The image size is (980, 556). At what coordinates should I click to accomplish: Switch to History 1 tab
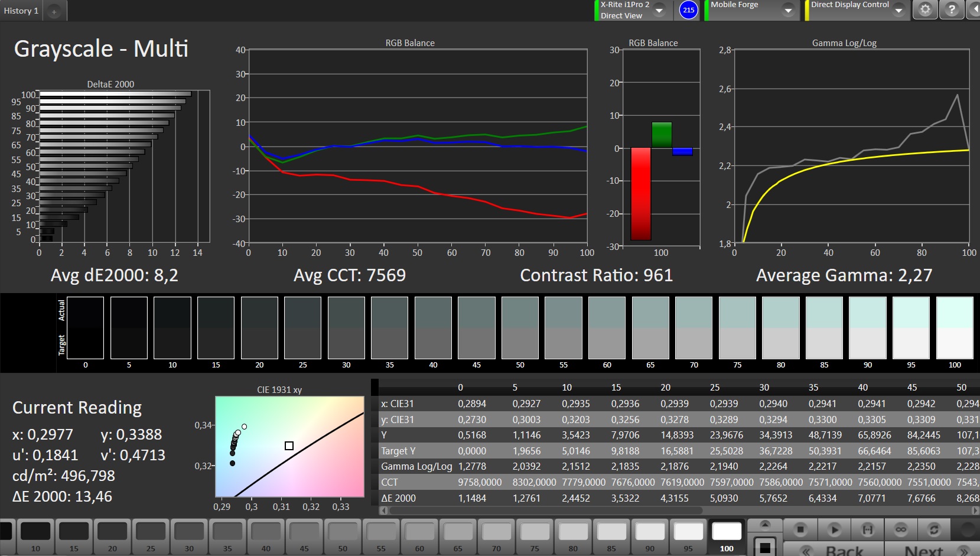click(x=21, y=11)
